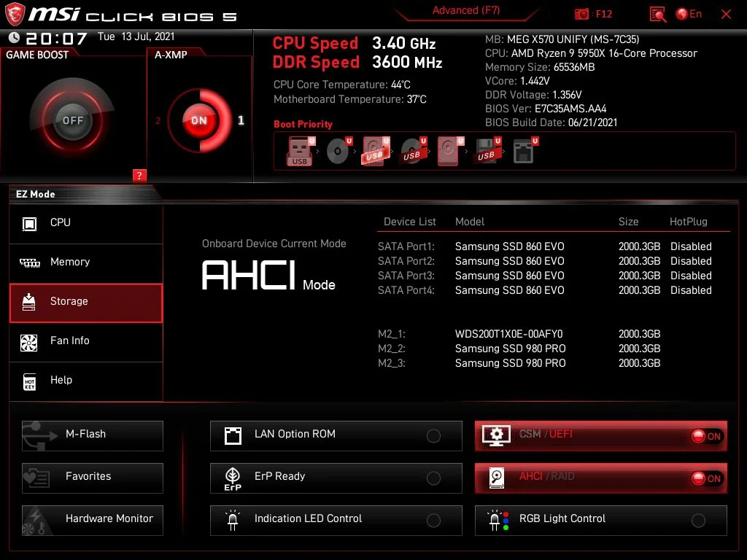The height and width of the screenshot is (560, 747).
Task: Click the BIOS Ver E7C35AMS.AA4 text
Action: click(x=546, y=109)
